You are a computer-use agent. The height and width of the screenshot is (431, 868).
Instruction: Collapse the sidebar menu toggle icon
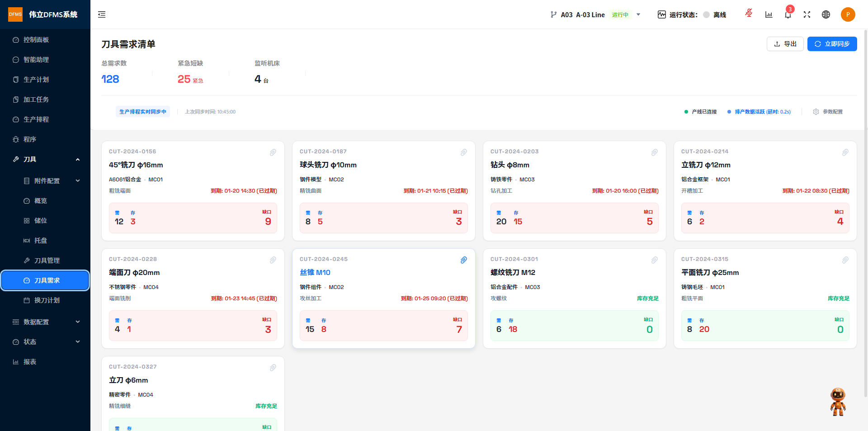click(x=102, y=14)
